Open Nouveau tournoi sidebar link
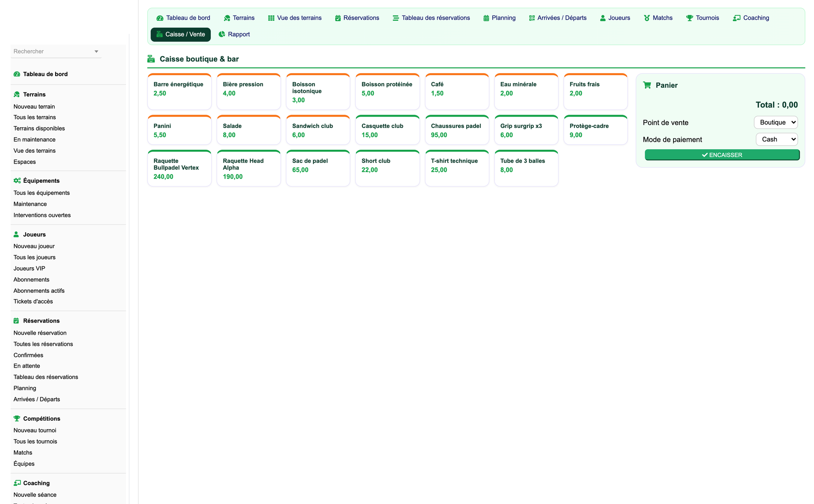The height and width of the screenshot is (504, 814). 35,430
